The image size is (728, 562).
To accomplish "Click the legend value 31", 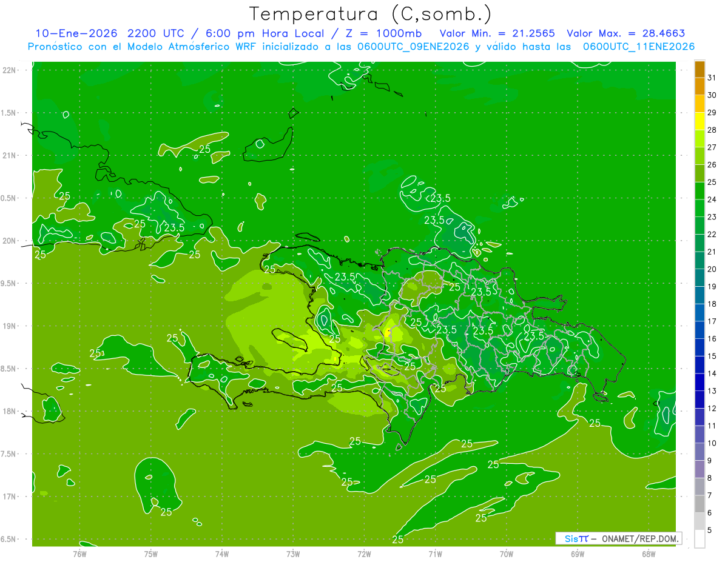I will click(712, 78).
